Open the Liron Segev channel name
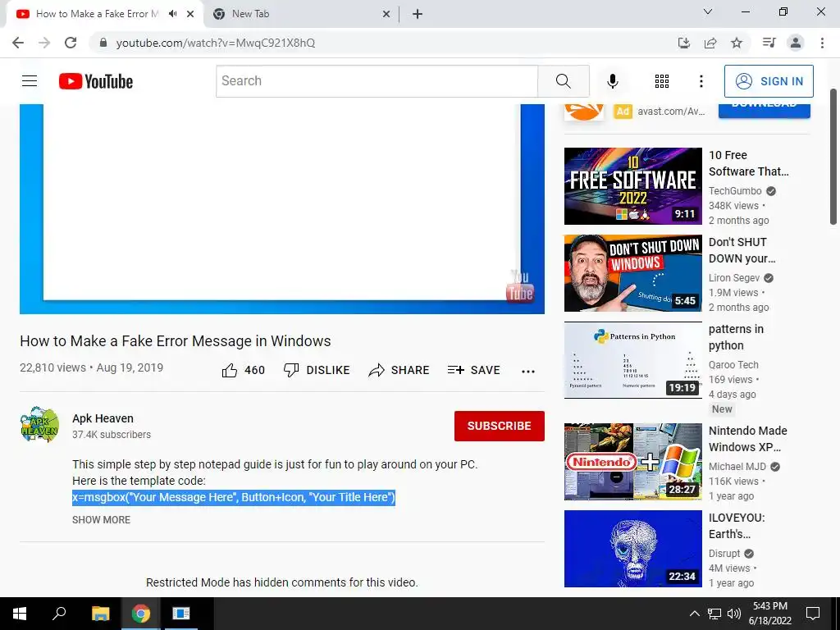This screenshot has height=630, width=840. pos(734,277)
